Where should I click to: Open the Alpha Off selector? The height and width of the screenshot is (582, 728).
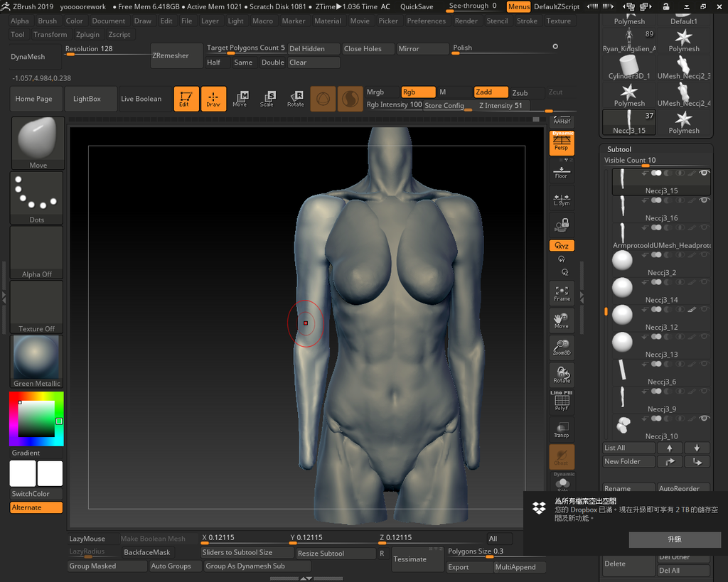(37, 252)
